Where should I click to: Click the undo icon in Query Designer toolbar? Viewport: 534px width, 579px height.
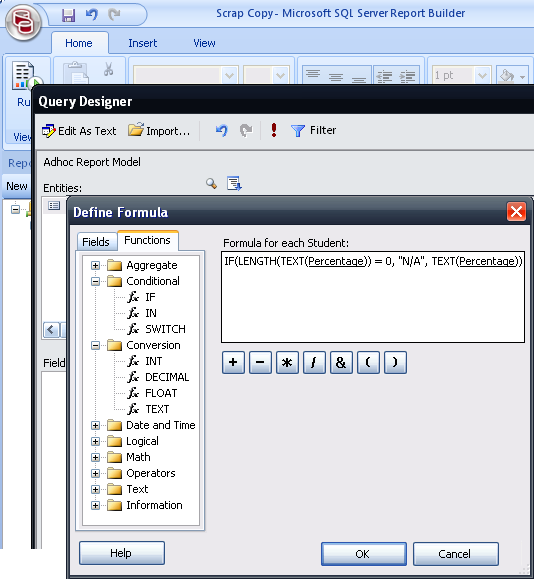(x=222, y=130)
